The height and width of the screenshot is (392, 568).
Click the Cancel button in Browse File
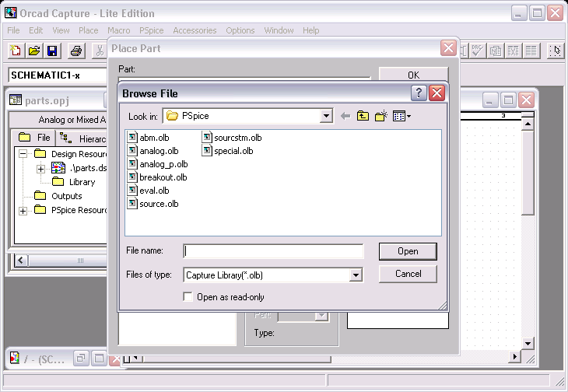pyautogui.click(x=408, y=274)
